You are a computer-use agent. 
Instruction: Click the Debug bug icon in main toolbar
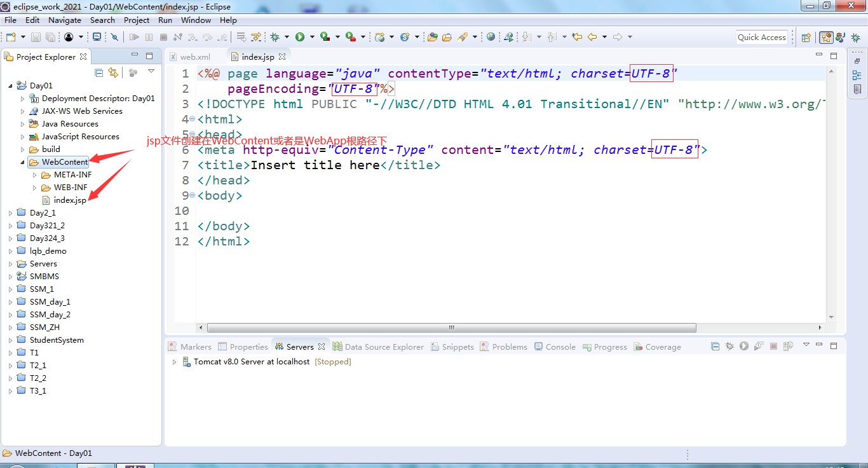pos(275,37)
